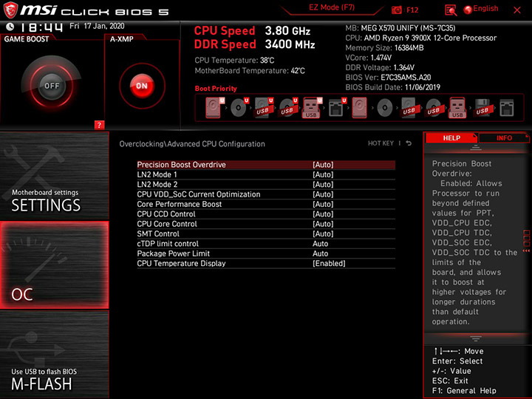Image resolution: width=532 pixels, height=399 pixels.
Task: Select the UEFI USB hard disk boot icon
Action: click(x=264, y=108)
